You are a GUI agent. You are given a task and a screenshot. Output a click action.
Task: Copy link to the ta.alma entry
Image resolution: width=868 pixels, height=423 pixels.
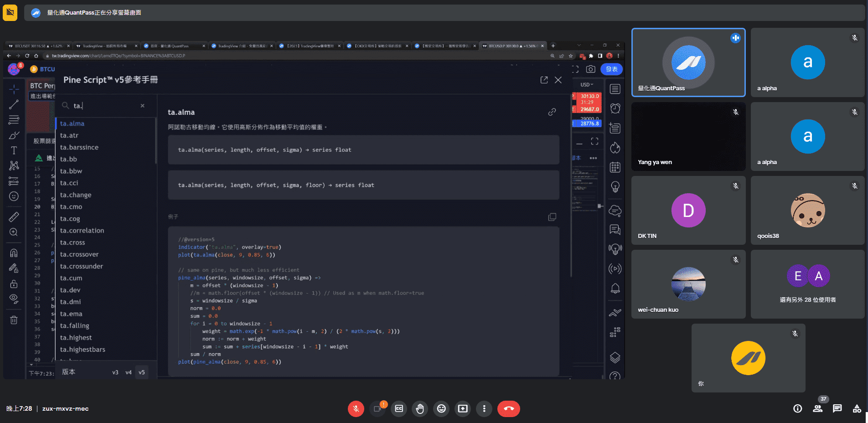point(552,112)
